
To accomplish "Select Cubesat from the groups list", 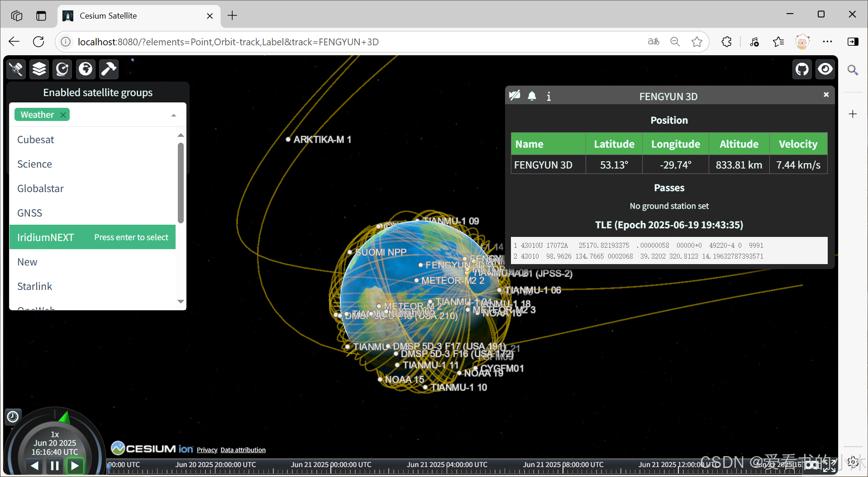I will coord(92,140).
